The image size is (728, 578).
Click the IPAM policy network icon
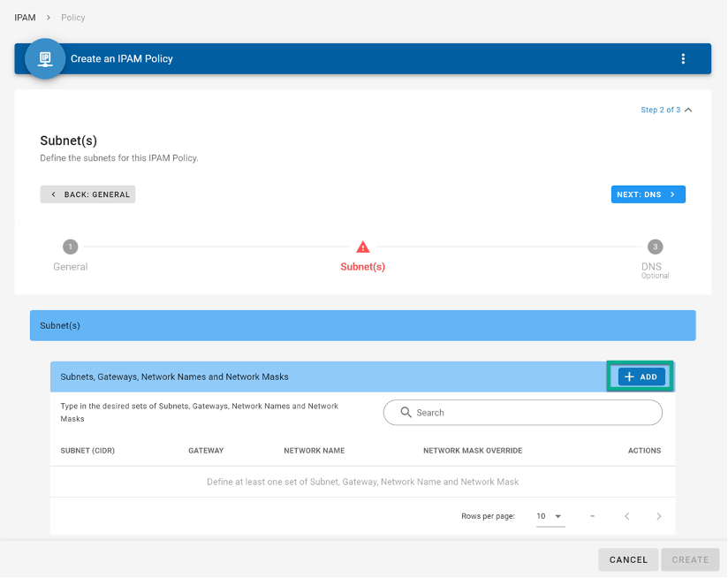45,59
